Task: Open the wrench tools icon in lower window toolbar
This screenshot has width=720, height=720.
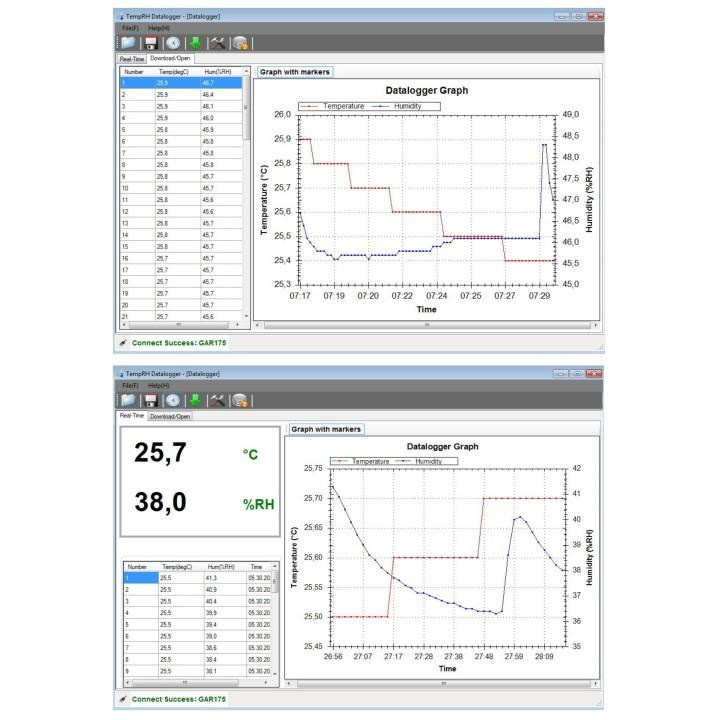Action: (x=217, y=400)
